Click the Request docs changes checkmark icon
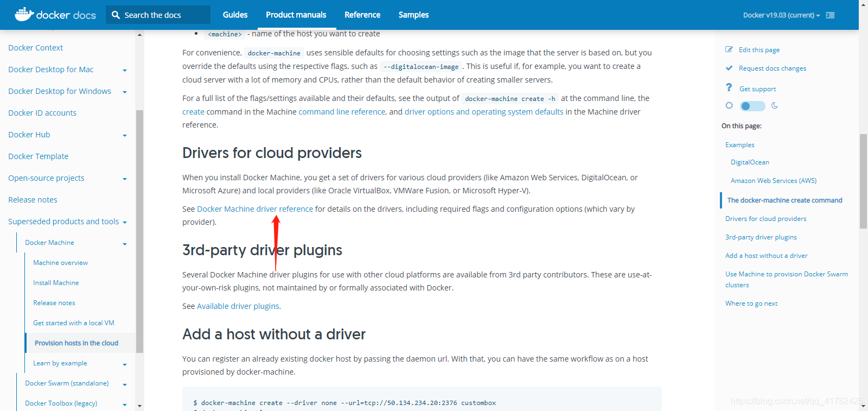Screen dimensions: 868x411 click(729, 68)
